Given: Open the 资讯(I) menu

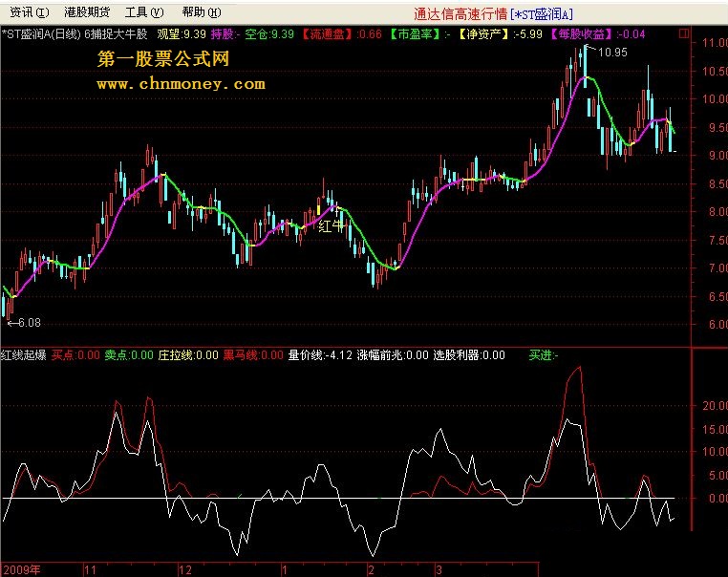Looking at the screenshot, I should click(x=30, y=12).
